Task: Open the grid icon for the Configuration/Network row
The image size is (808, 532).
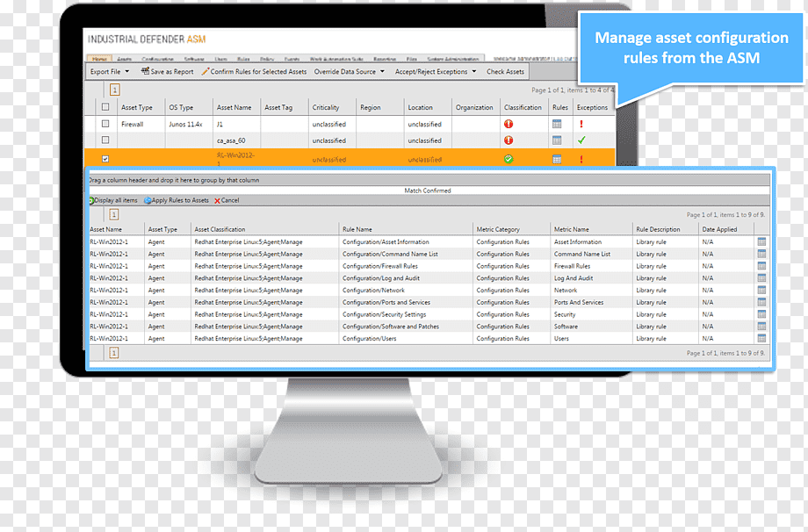Action: 761,290
